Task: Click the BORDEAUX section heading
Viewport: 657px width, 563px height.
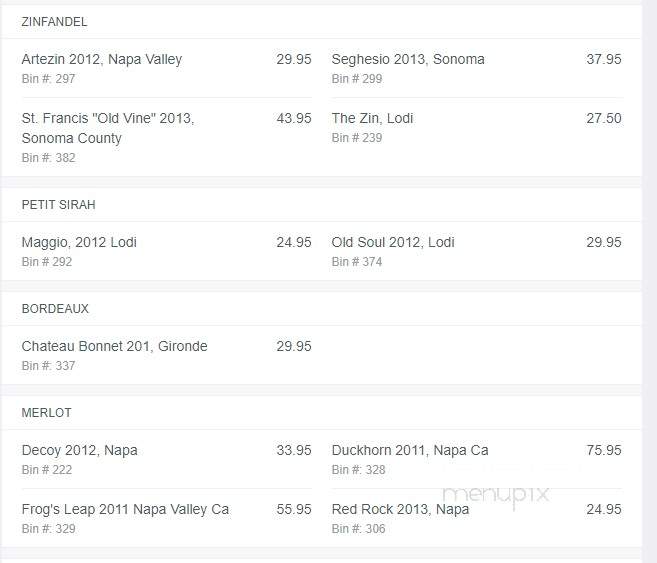Action: (x=55, y=309)
